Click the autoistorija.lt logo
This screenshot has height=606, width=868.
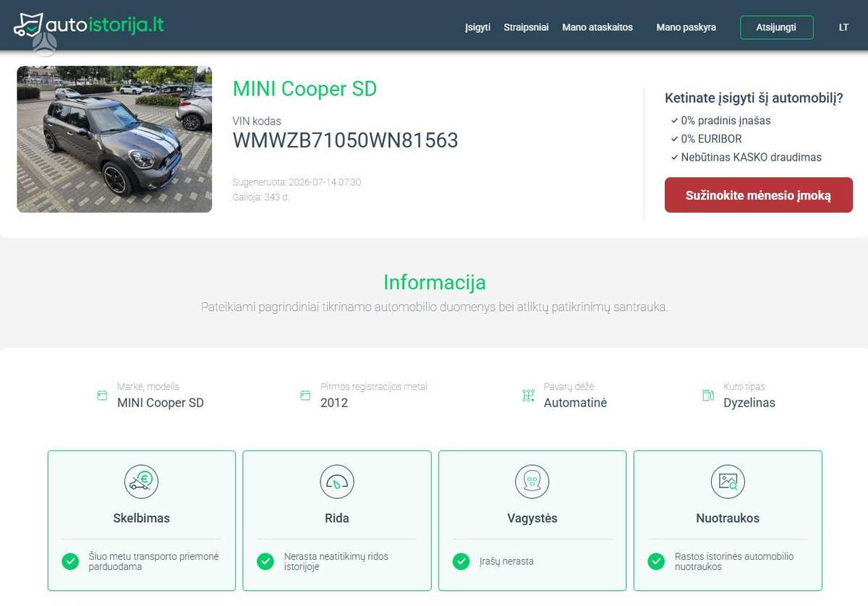88,25
